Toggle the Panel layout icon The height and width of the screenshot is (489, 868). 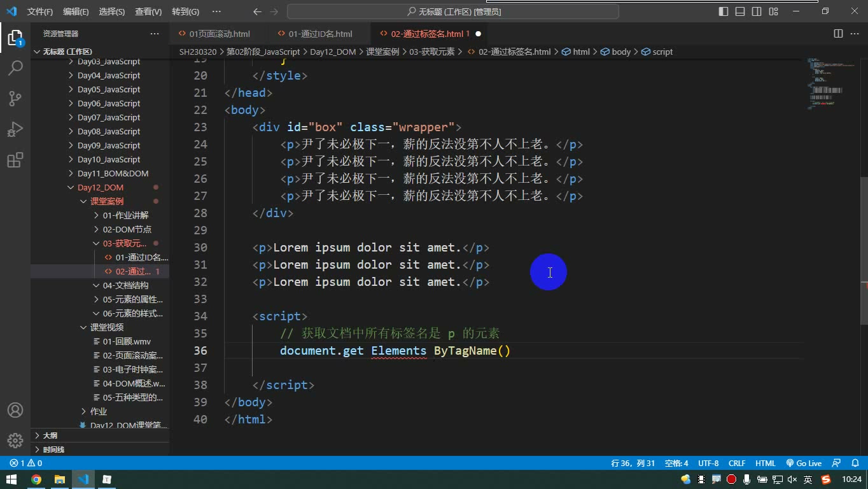740,11
